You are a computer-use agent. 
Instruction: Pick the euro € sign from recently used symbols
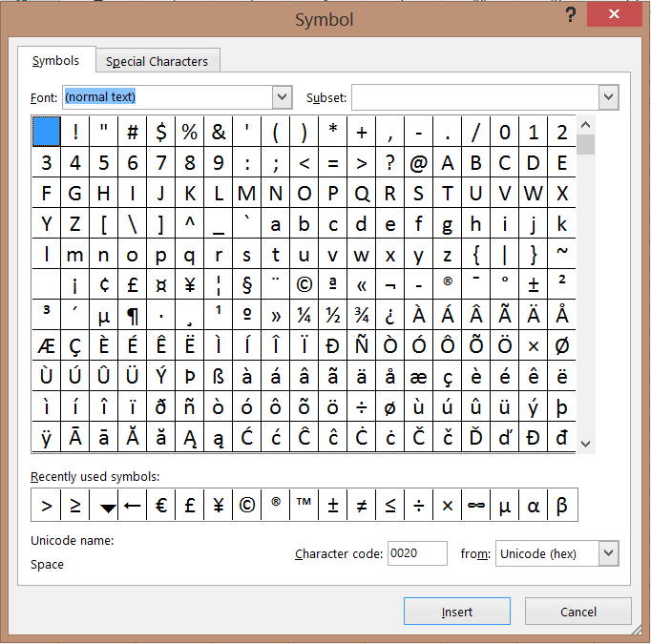(161, 506)
